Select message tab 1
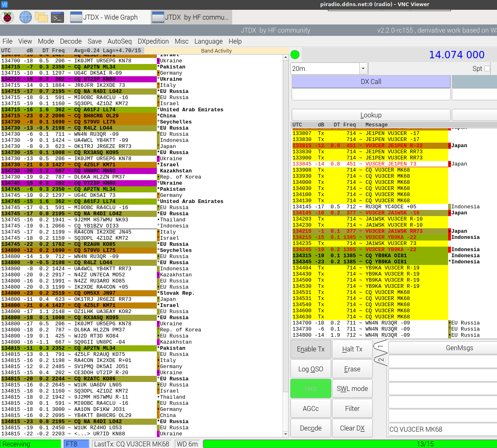Image resolution: width=497 pixels, height=448 pixels. (x=380, y=347)
